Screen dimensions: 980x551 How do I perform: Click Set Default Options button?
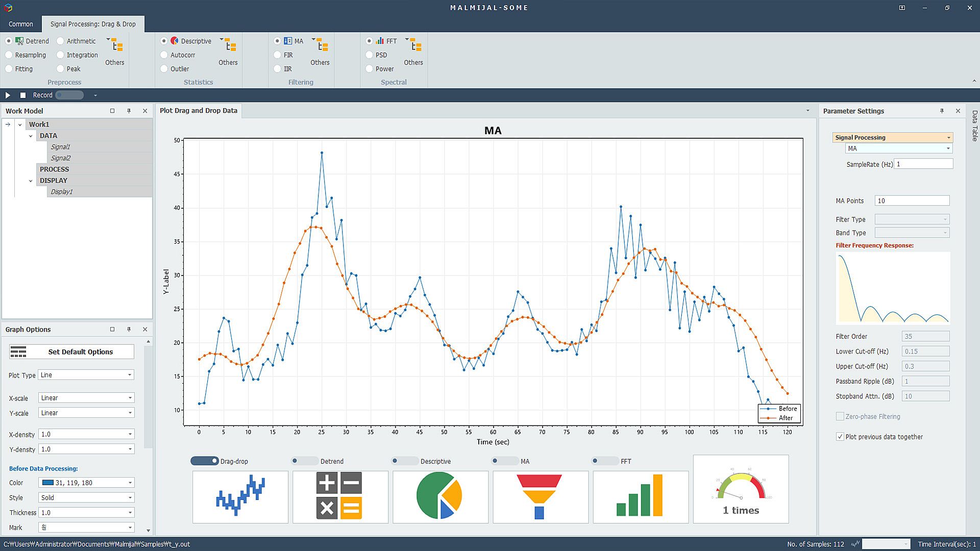coord(72,352)
